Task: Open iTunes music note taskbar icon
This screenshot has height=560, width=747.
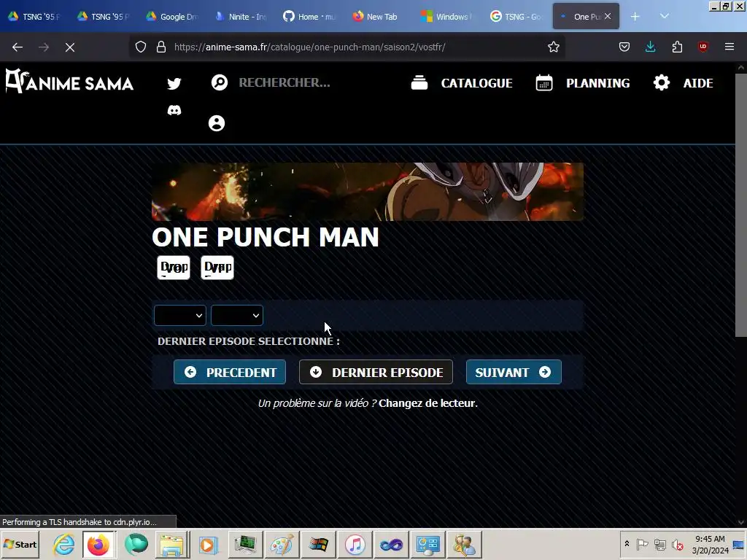Action: click(x=355, y=544)
